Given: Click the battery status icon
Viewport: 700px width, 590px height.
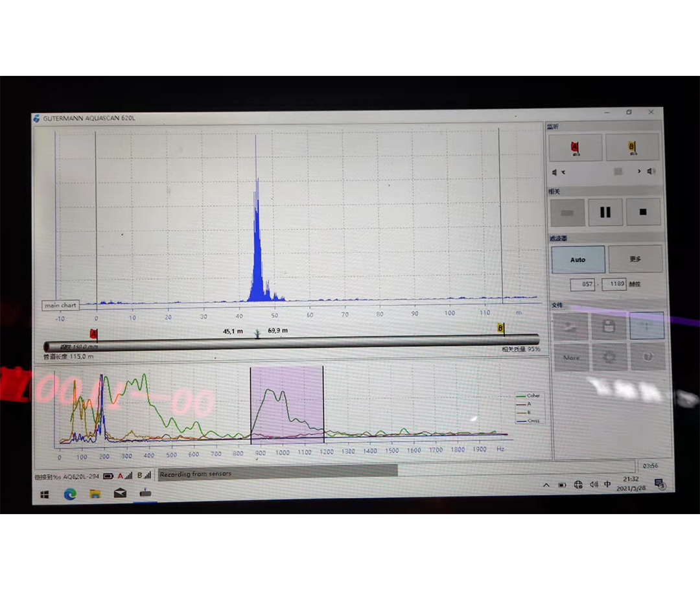Looking at the screenshot, I should (x=108, y=476).
